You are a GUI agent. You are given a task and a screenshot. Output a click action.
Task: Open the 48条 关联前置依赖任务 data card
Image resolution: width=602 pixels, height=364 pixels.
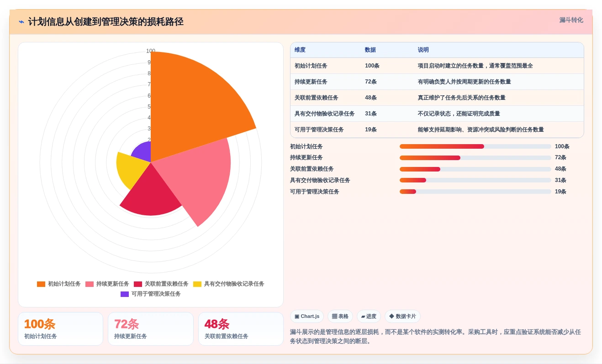241,329
